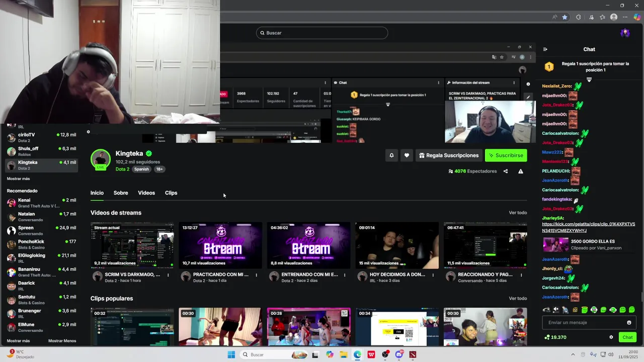Open the chat settings gear icon
This screenshot has width=644, height=362.
click(x=611, y=337)
